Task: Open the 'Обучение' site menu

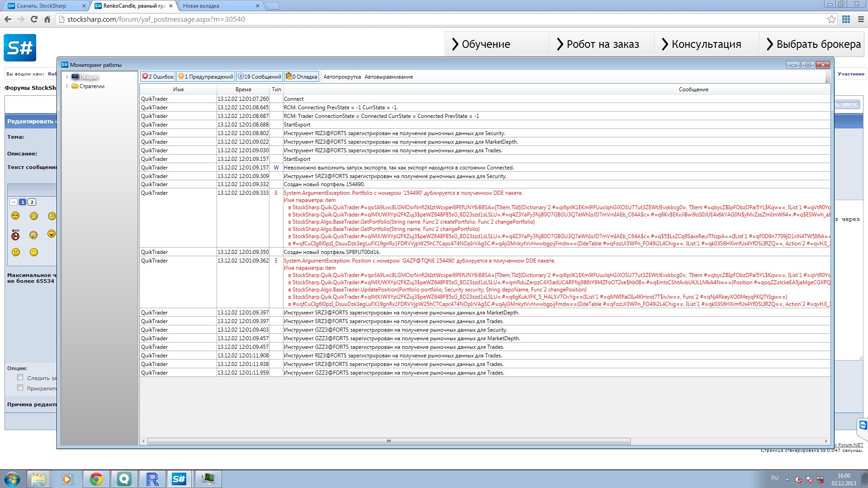Action: (x=497, y=44)
